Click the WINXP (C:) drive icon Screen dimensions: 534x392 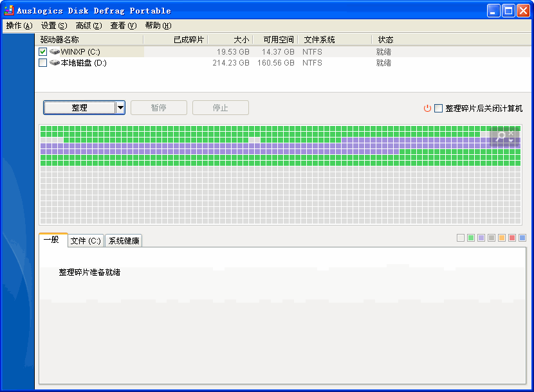(55, 51)
